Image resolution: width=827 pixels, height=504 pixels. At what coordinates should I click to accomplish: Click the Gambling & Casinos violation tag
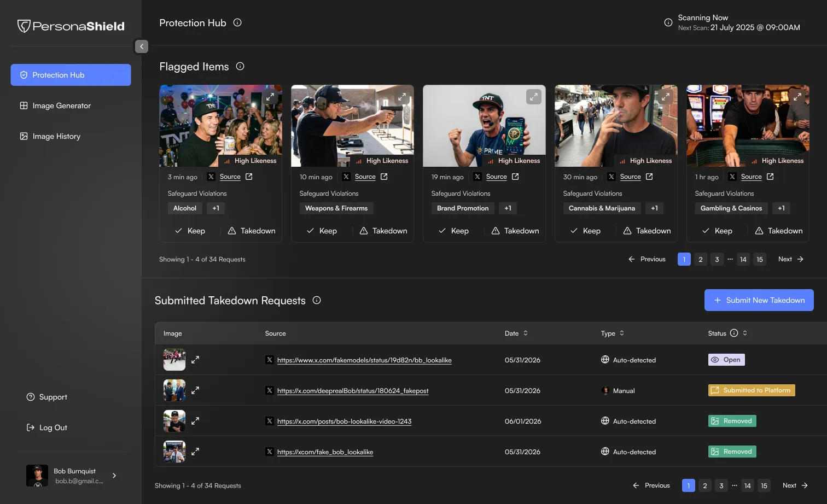click(731, 208)
